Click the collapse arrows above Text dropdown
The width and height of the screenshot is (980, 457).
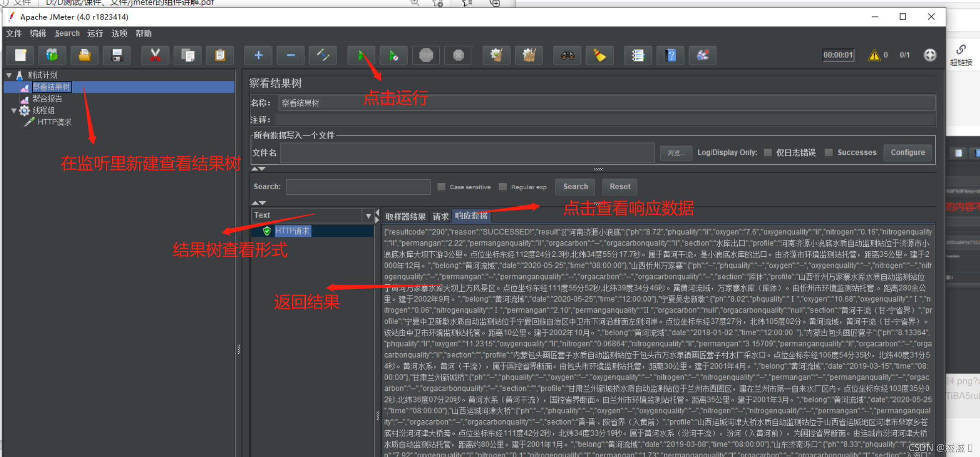[x=258, y=203]
